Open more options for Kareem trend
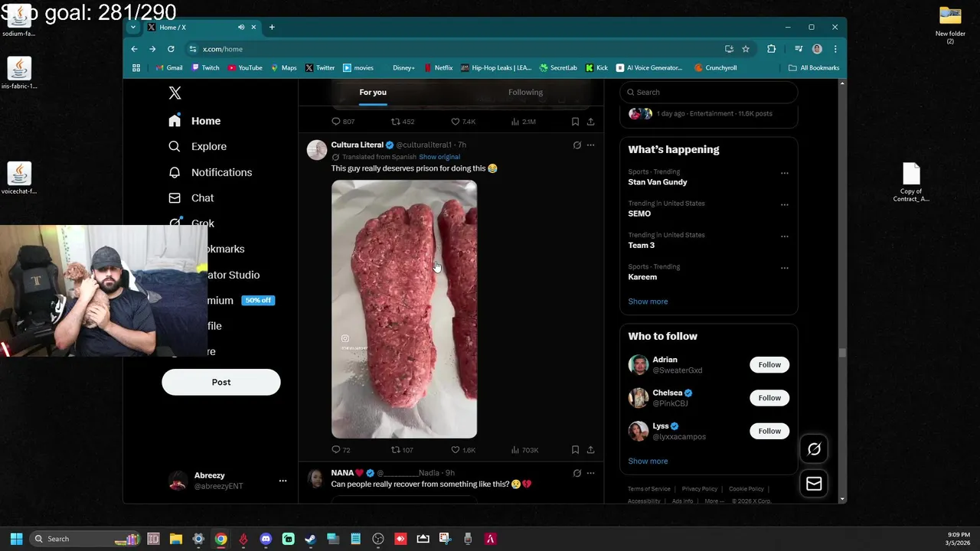Screen dimensions: 980x551 (x=784, y=268)
